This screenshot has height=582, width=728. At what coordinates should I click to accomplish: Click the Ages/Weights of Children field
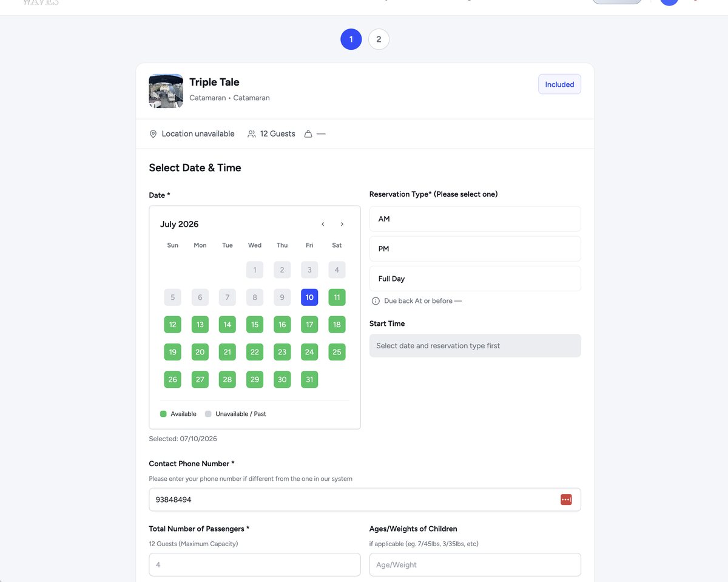tap(475, 564)
